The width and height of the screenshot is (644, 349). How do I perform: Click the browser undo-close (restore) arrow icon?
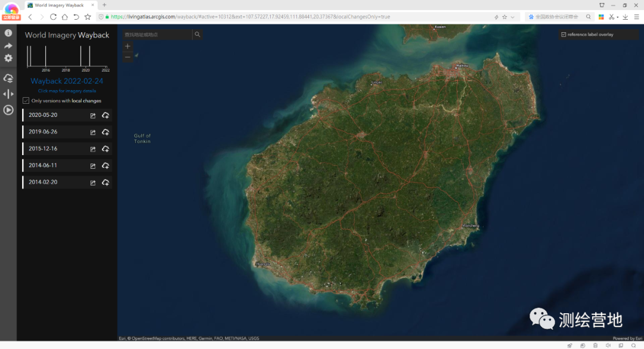[76, 17]
